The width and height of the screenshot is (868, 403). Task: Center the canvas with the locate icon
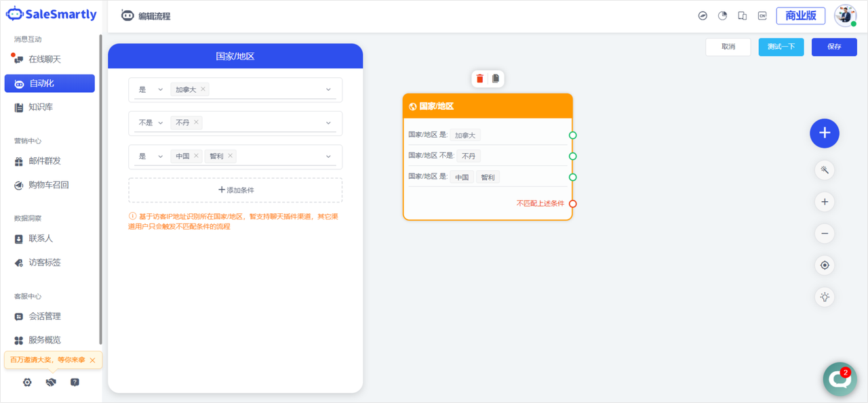(825, 266)
